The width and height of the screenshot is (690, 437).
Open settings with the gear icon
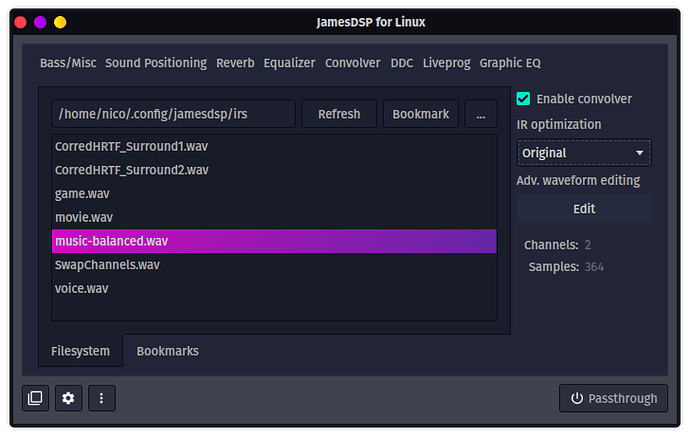(x=68, y=398)
